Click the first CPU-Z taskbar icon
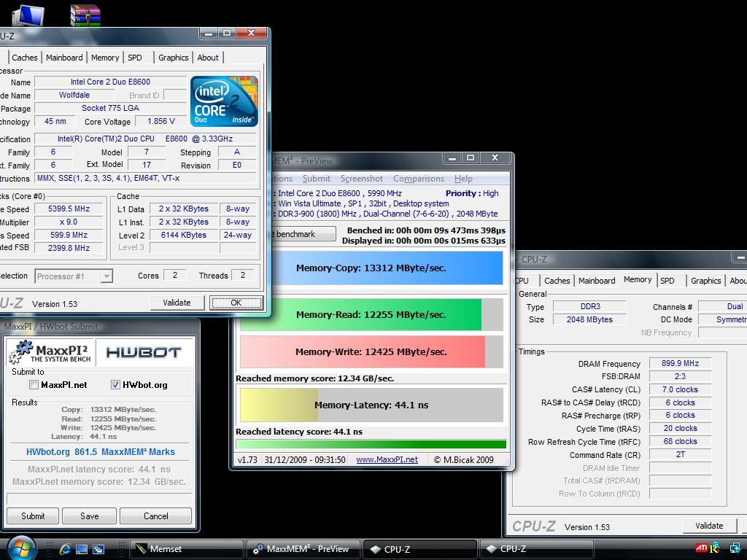747x560 pixels. tap(376, 549)
